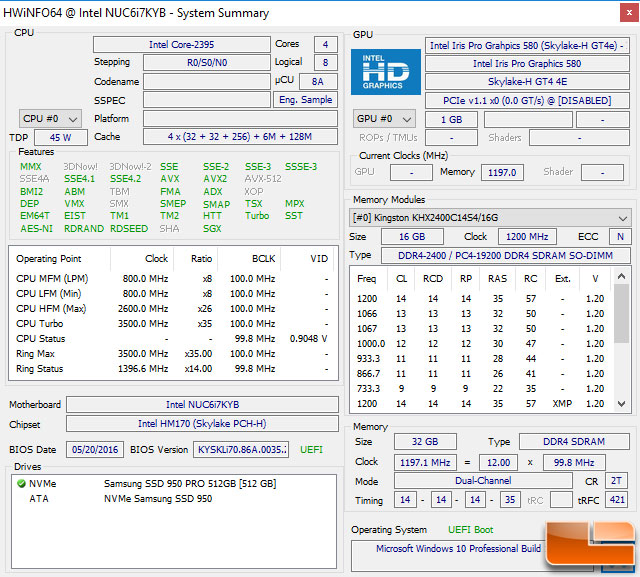Click the memory multiplier 12.00 field
The height and width of the screenshot is (577, 640).
coord(498,463)
